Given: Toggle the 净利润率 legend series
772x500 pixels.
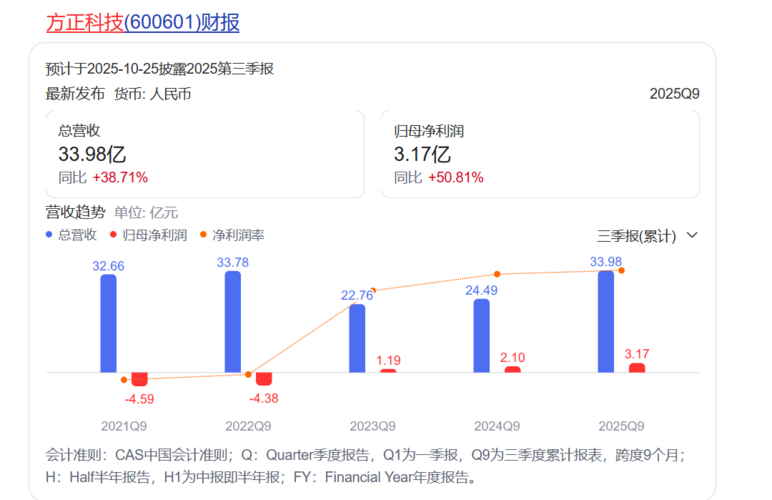Looking at the screenshot, I should point(232,235).
